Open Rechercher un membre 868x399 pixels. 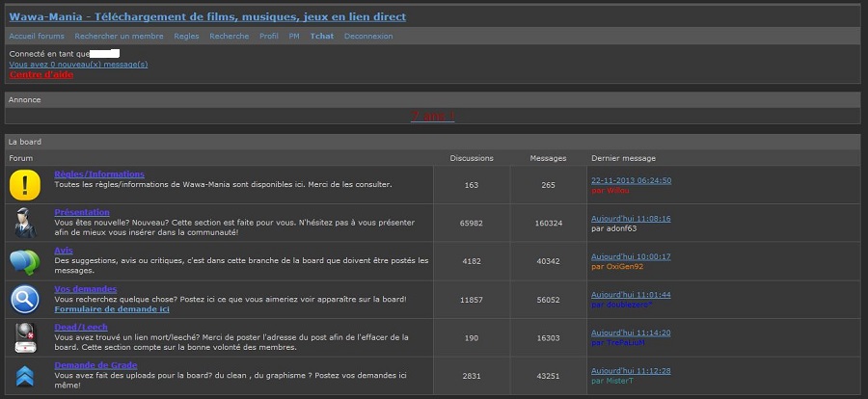(x=119, y=36)
